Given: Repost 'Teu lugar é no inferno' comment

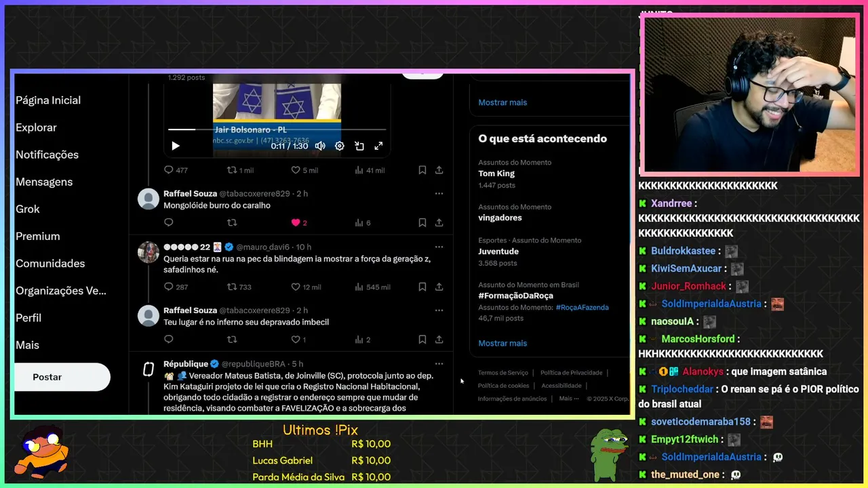Looking at the screenshot, I should pyautogui.click(x=232, y=340).
